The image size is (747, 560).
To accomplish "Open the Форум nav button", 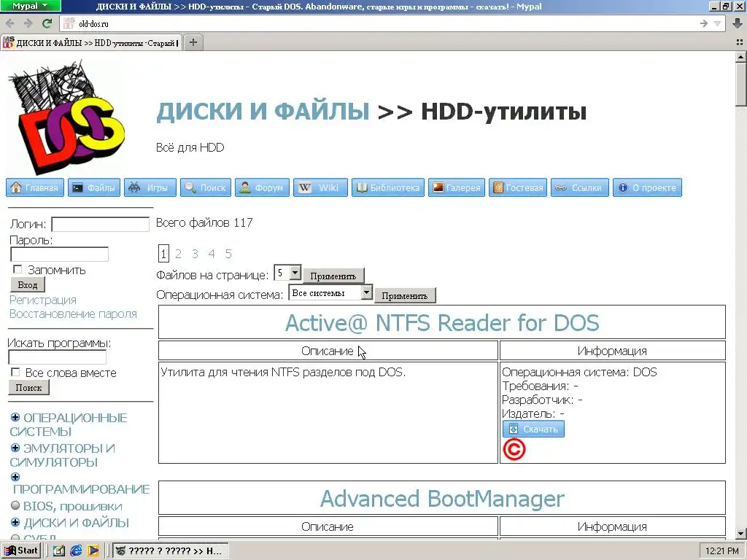I will [x=262, y=187].
